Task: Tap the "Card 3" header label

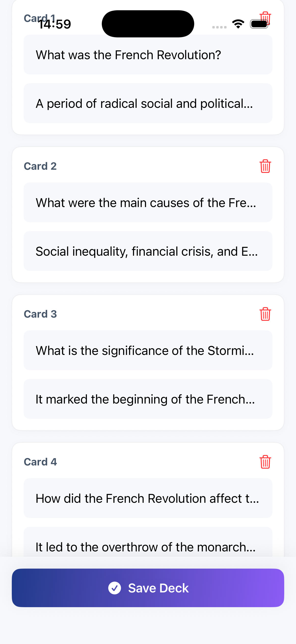Action: 40,314
